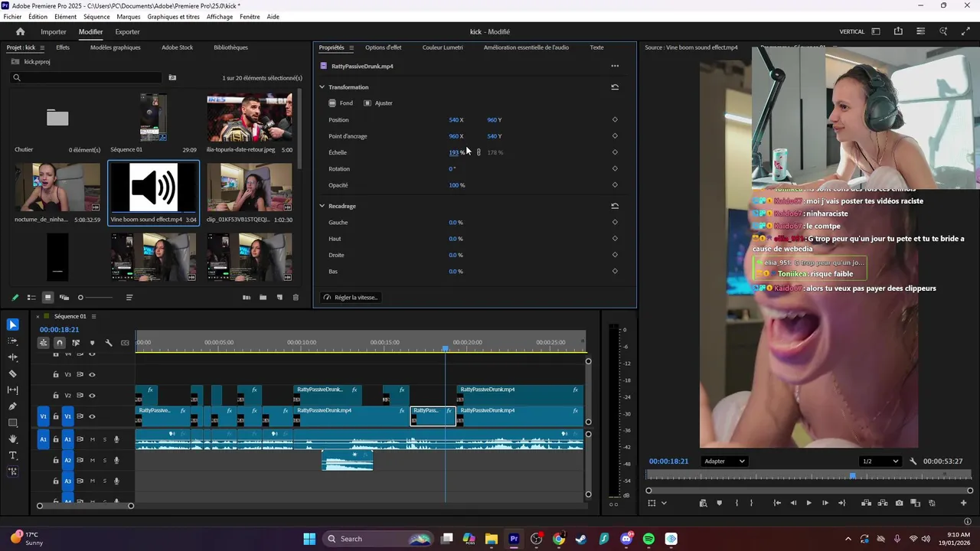Reset Transformation effect

(x=615, y=87)
